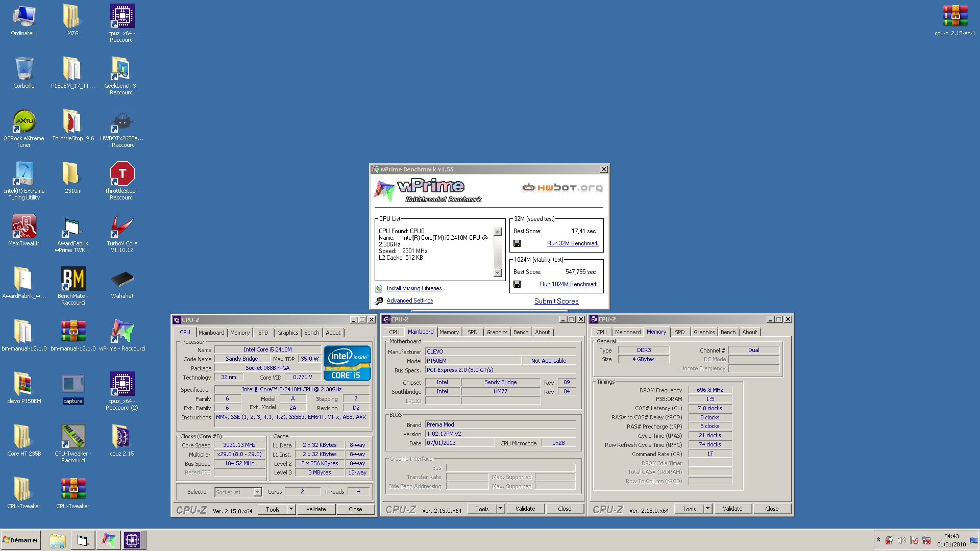Screen dimensions: 980x551
Task: Run the 32M Benchmark link
Action: [x=573, y=243]
